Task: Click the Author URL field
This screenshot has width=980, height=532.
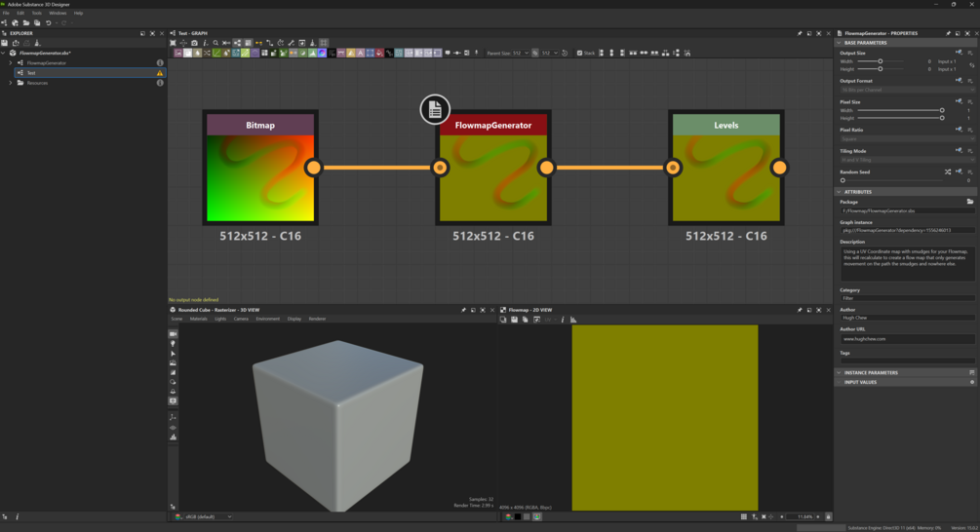Action: click(x=907, y=339)
